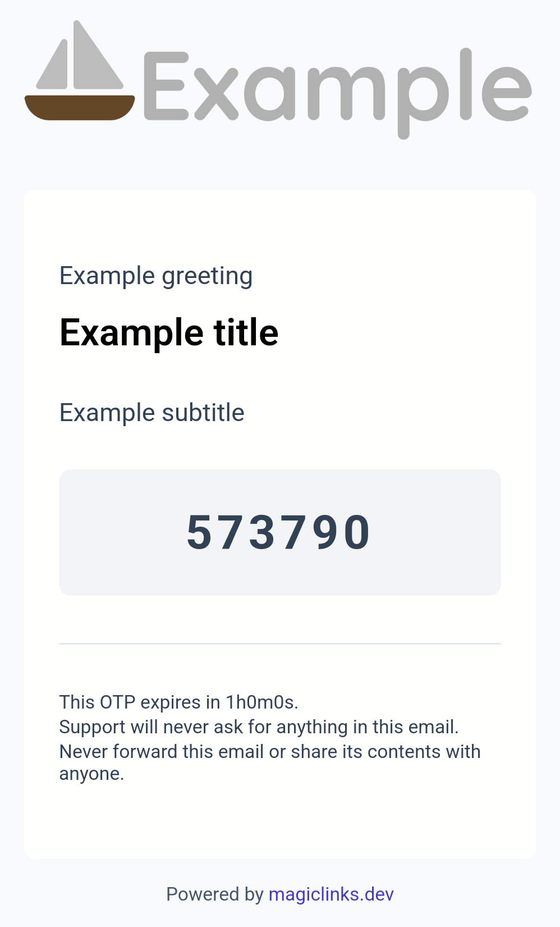Click the gray OTP code box
Image resolution: width=560 pixels, height=927 pixels.
click(280, 532)
